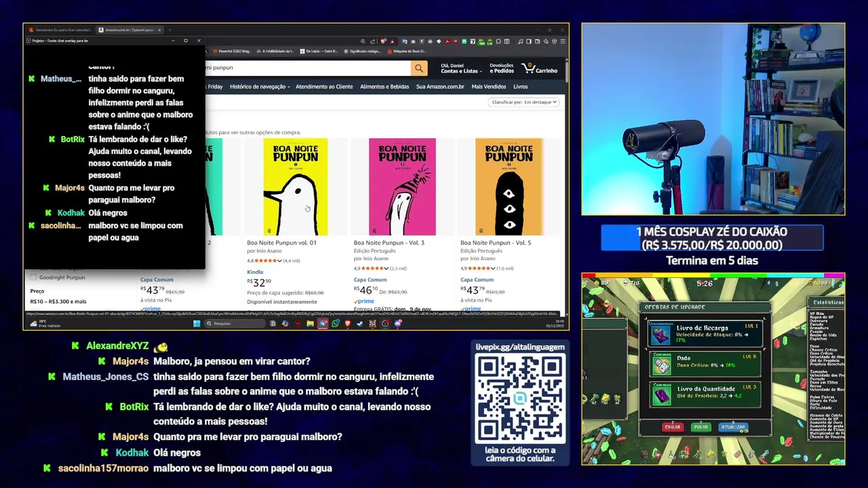Open Livros nav item
The width and height of the screenshot is (868, 488).
[520, 87]
